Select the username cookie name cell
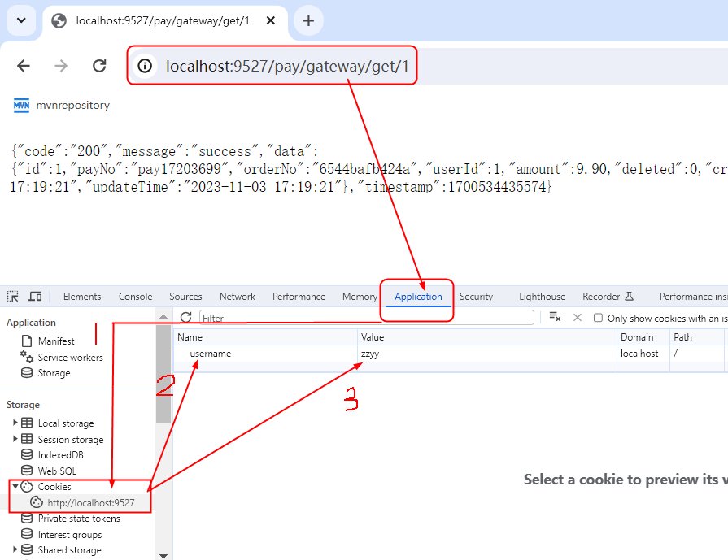Screen dimensions: 728x560 pyautogui.click(x=265, y=354)
